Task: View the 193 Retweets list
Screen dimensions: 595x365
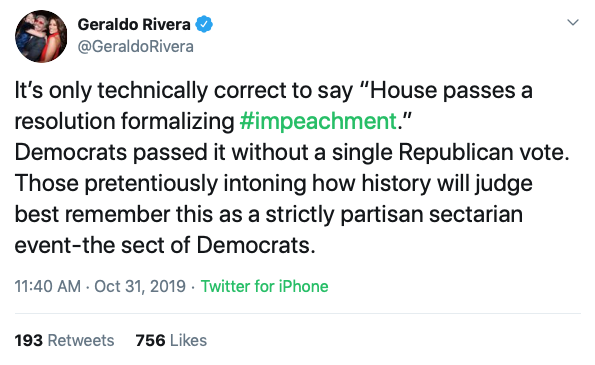Action: (x=65, y=340)
